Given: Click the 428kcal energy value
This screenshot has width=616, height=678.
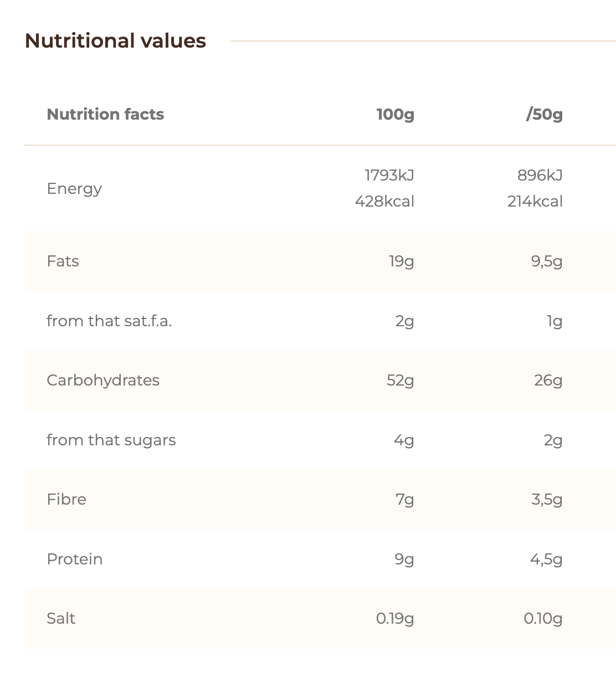Looking at the screenshot, I should [384, 201].
